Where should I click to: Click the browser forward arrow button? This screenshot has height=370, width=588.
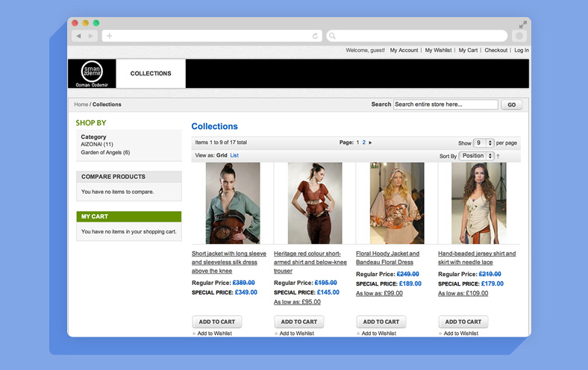pos(91,36)
